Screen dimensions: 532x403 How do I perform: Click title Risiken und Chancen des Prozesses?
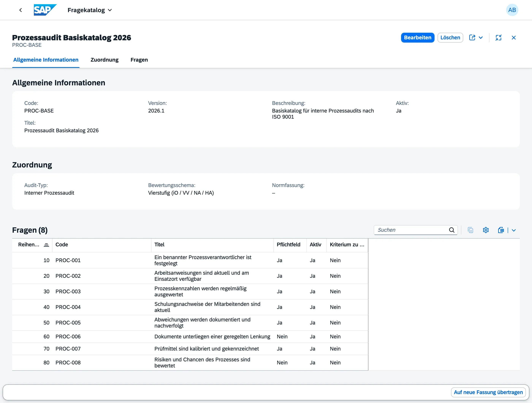[x=202, y=363]
